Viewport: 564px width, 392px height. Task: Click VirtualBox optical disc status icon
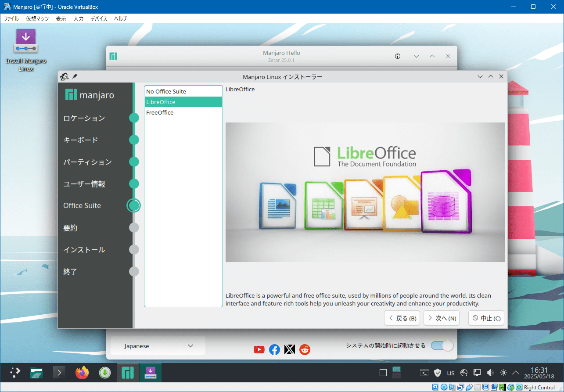pyautogui.click(x=444, y=387)
